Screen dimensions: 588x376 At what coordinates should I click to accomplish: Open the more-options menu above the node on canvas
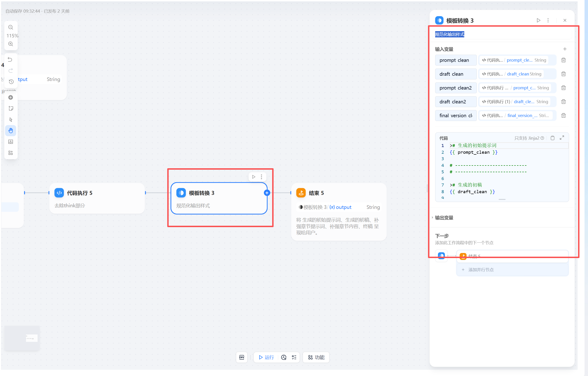point(261,177)
